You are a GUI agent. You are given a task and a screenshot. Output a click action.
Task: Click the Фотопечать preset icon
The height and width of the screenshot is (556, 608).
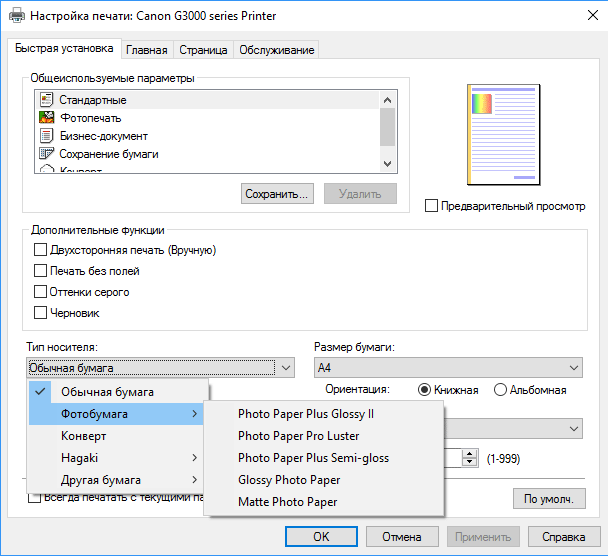coord(46,117)
